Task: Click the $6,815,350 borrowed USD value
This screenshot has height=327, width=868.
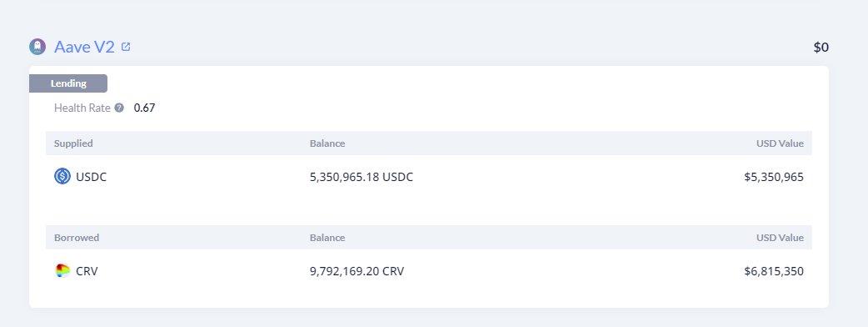Action: pyautogui.click(x=774, y=272)
